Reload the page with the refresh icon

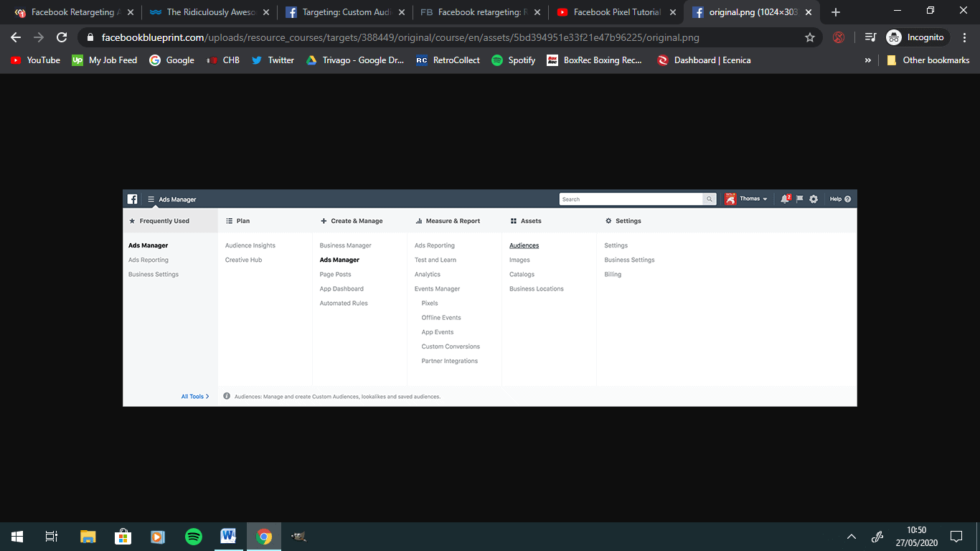pyautogui.click(x=62, y=37)
